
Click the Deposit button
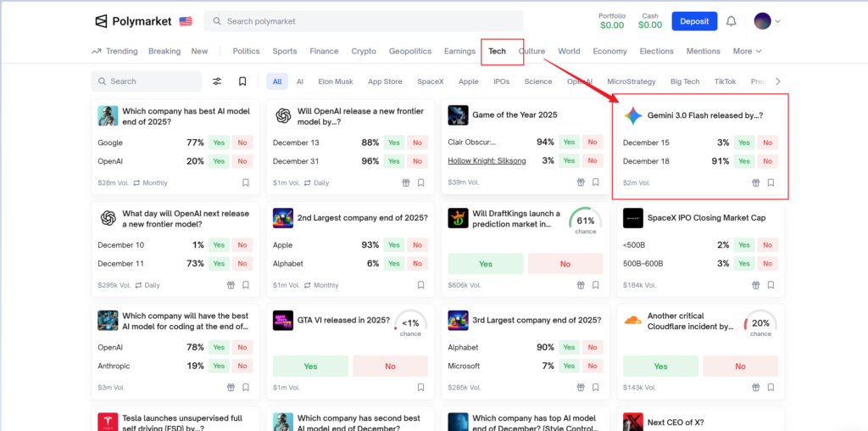(694, 21)
